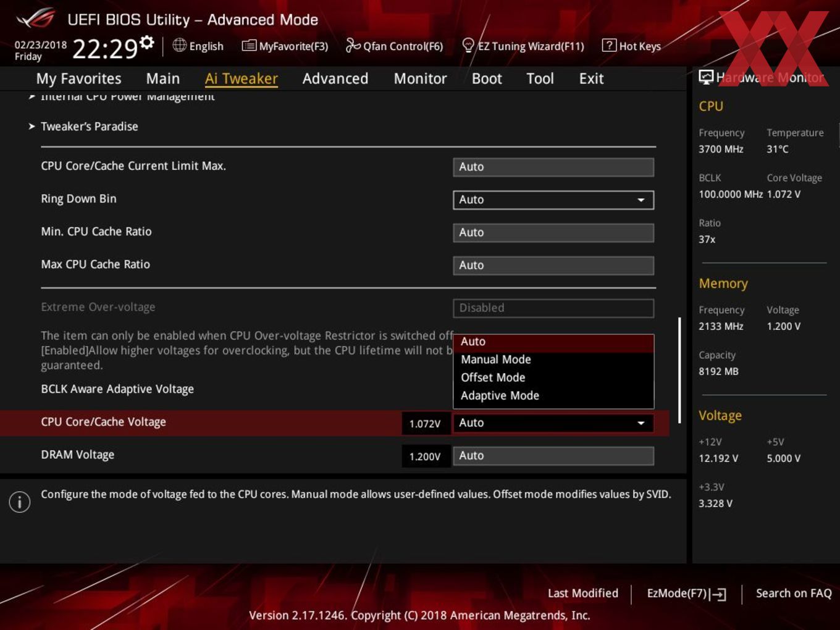Select BCLK Aware Adaptive Voltage label
Image resolution: width=840 pixels, height=630 pixels.
coord(117,389)
